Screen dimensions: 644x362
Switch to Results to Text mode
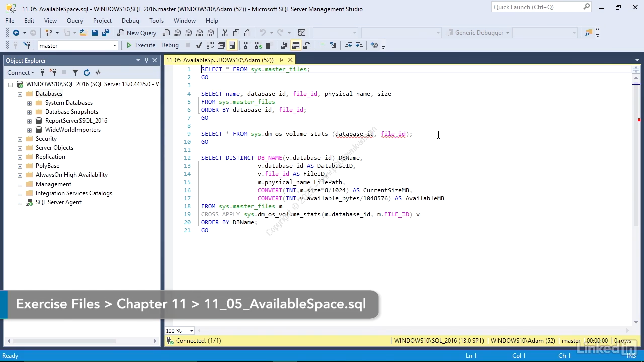click(x=285, y=45)
